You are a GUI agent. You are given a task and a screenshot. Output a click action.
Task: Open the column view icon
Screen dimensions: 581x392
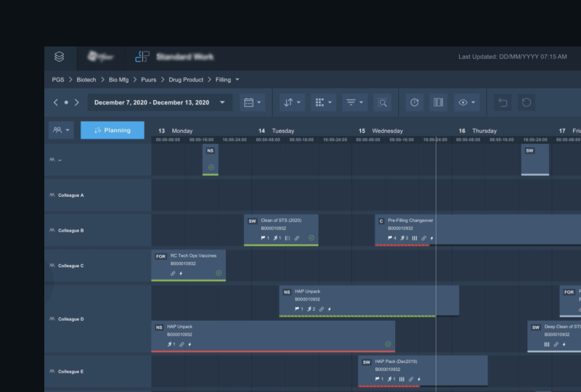point(438,102)
